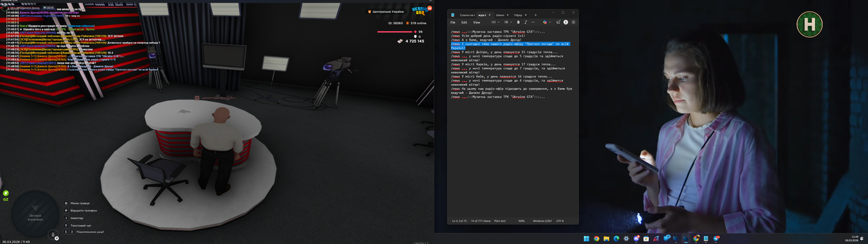Open Microsoft Store from taskbar
Image resolution: width=868 pixels, height=244 pixels.
coord(646,239)
